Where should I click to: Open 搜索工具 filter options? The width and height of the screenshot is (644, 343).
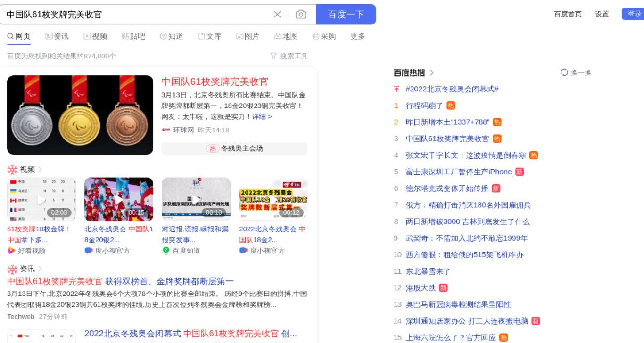coord(289,56)
